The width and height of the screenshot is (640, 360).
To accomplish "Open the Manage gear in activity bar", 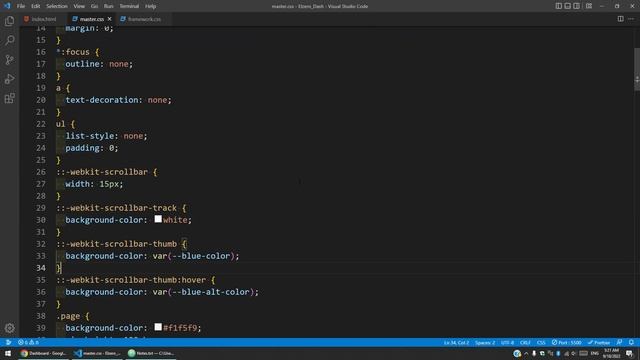I will pyautogui.click(x=9, y=328).
